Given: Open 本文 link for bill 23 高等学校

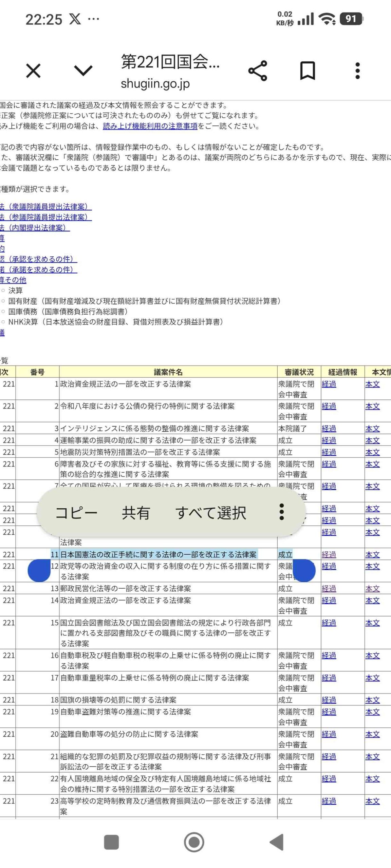Looking at the screenshot, I should tap(373, 801).
